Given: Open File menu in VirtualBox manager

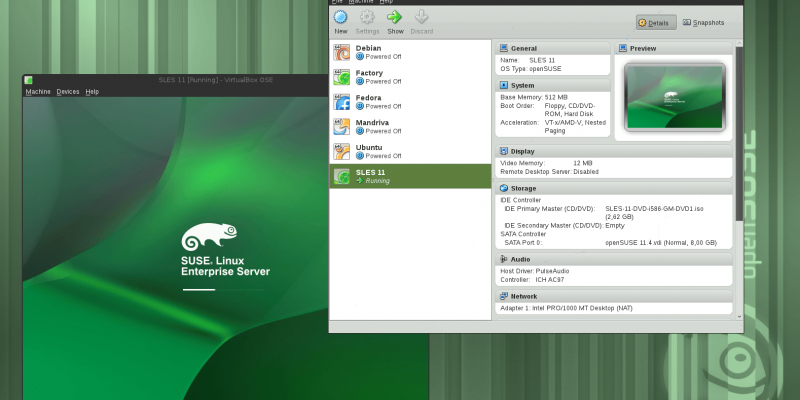Looking at the screenshot, I should pos(336,2).
